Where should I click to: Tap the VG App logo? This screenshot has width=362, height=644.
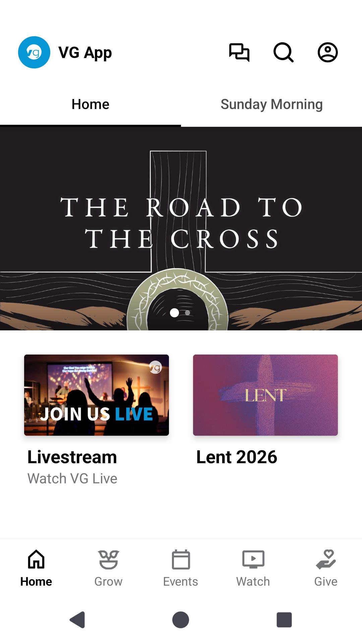[x=34, y=52]
